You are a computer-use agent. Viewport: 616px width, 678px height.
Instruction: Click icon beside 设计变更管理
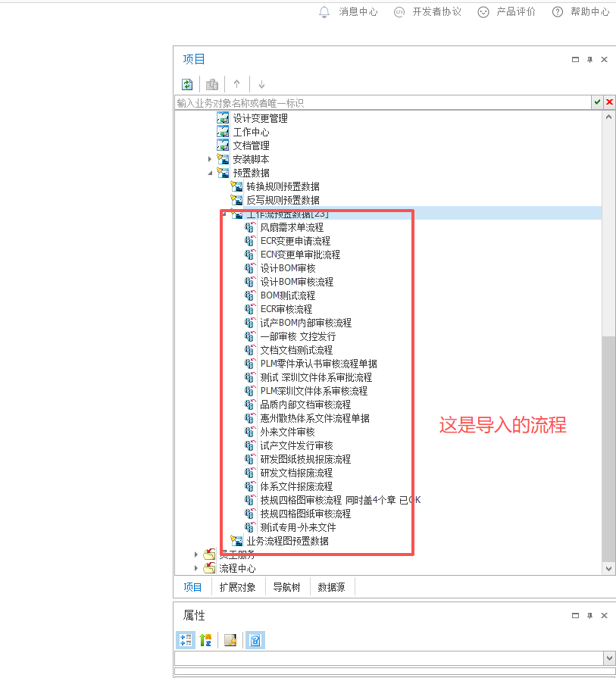pyautogui.click(x=223, y=117)
